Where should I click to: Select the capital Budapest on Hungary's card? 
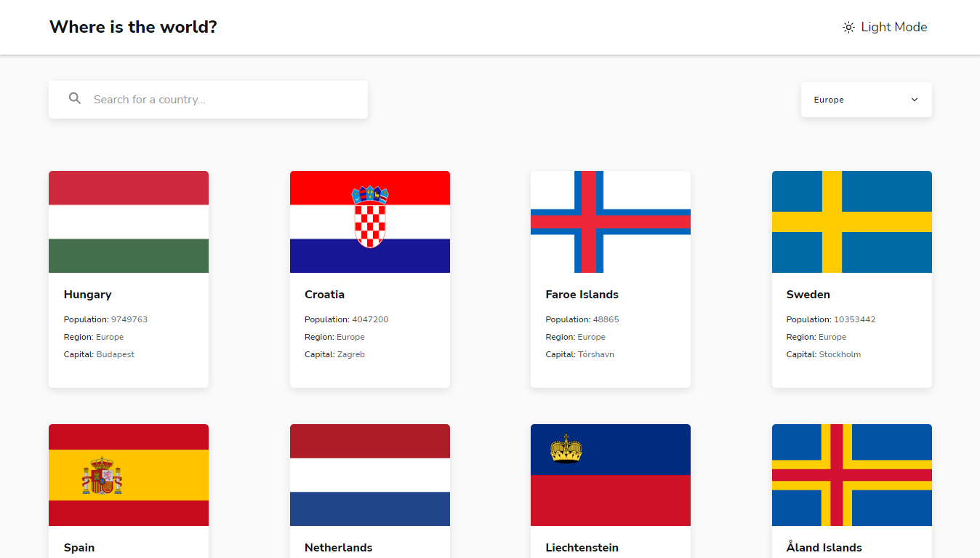(114, 354)
